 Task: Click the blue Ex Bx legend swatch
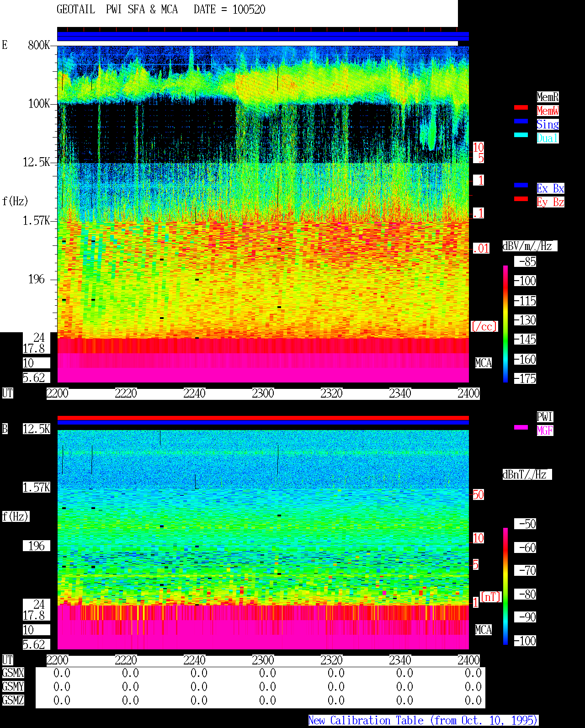coord(521,185)
